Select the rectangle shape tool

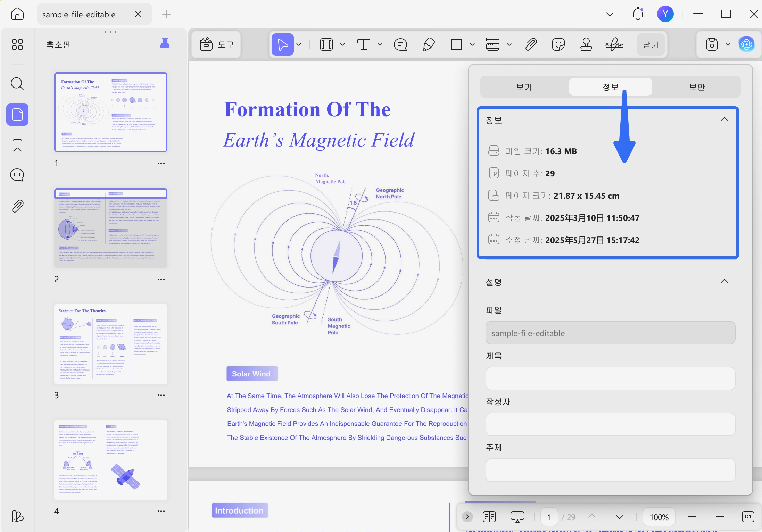point(456,44)
